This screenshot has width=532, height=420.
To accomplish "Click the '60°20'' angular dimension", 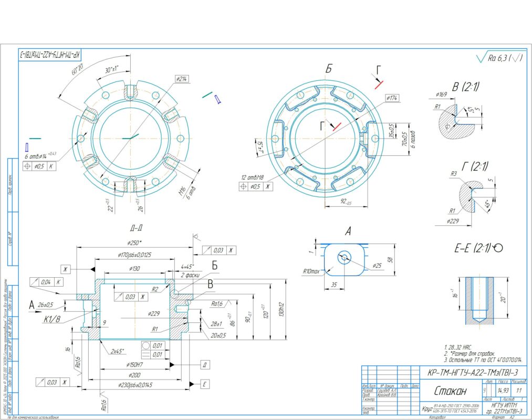I will click(78, 69).
